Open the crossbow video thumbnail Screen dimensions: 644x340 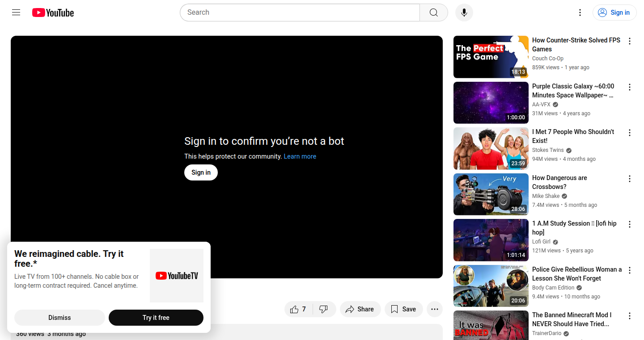[x=491, y=194]
